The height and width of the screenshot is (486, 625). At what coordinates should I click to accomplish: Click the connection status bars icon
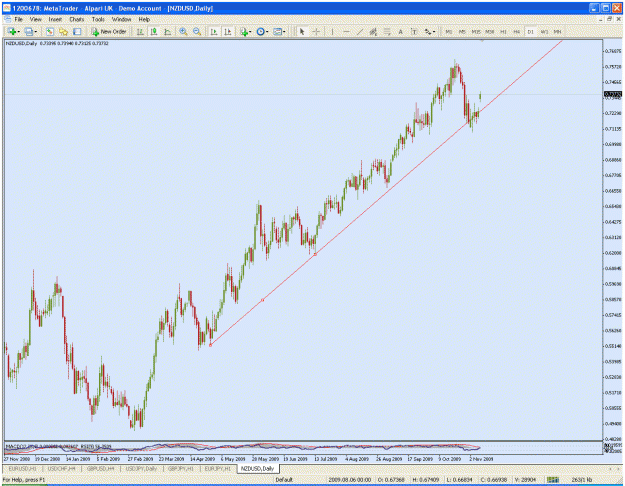click(x=553, y=480)
